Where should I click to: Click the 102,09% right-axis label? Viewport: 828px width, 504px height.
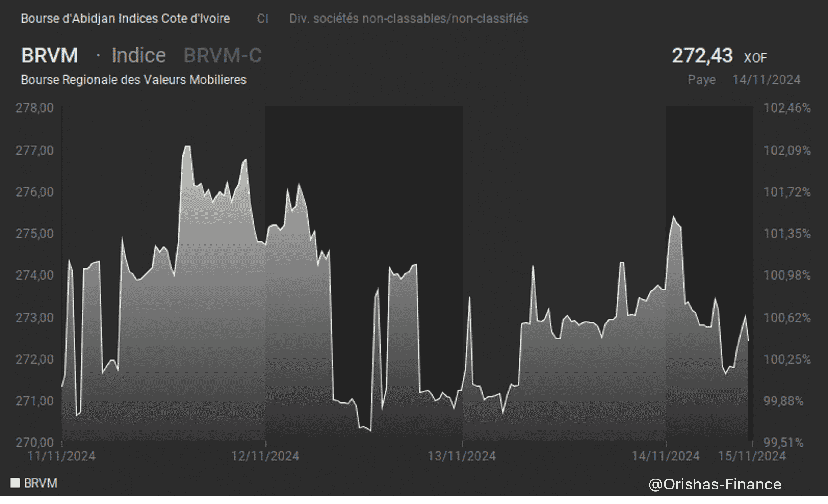coord(787,150)
